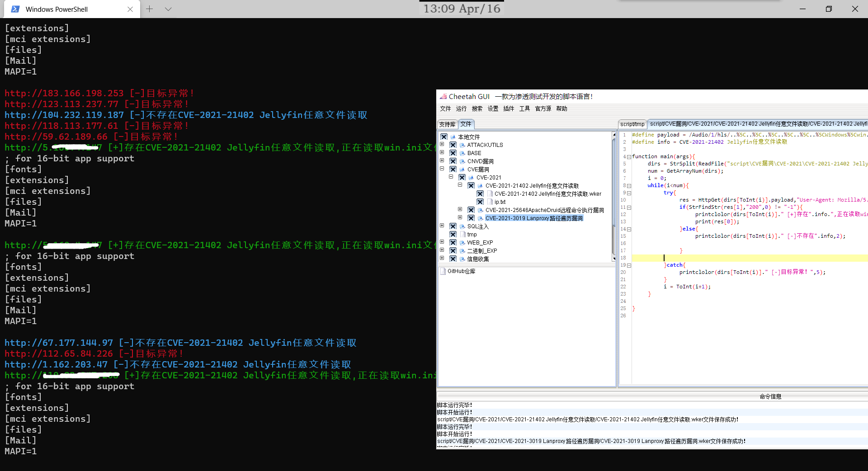Toggle the 本地文件 root checkbox
Viewport: 868px width, 471px height.
click(444, 137)
